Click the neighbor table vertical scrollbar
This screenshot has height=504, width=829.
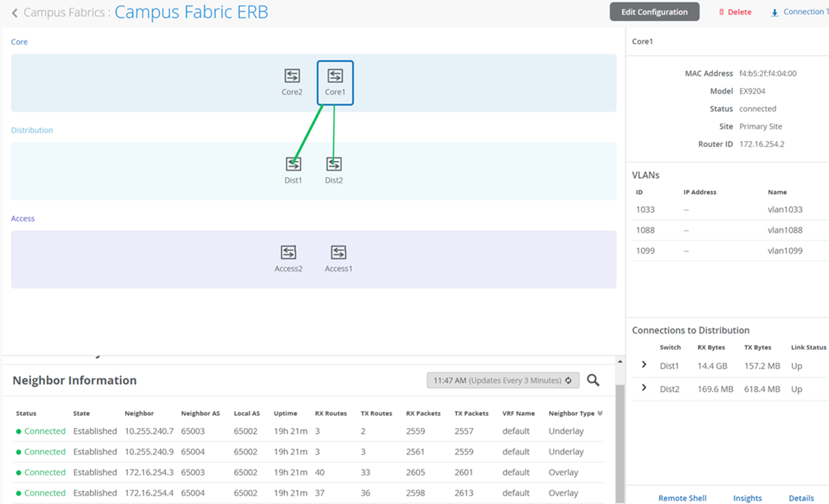click(619, 442)
